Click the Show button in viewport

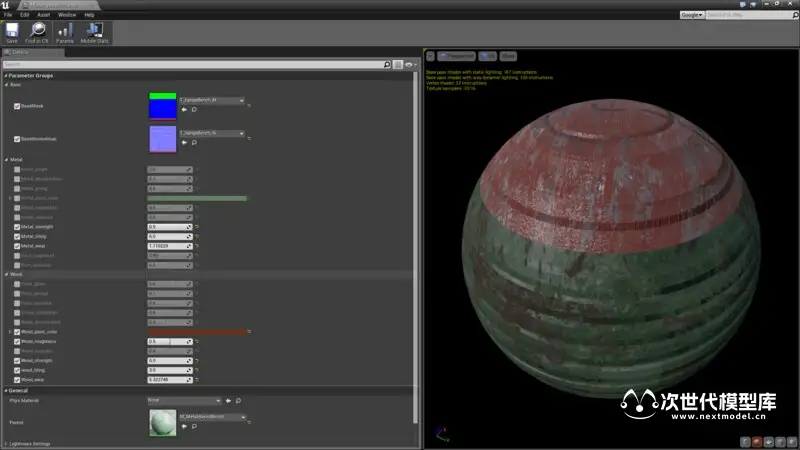coord(508,56)
